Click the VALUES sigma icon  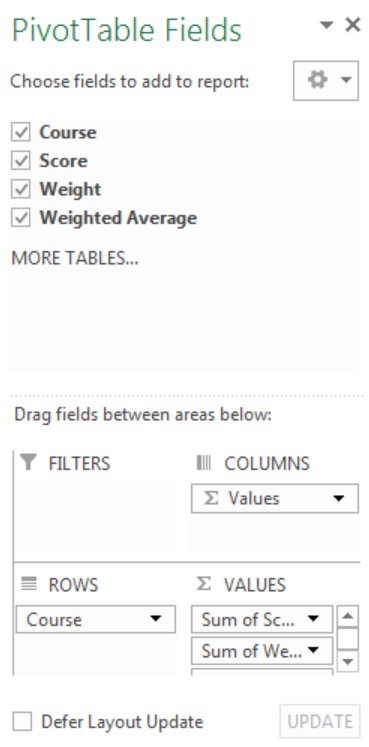(x=203, y=584)
